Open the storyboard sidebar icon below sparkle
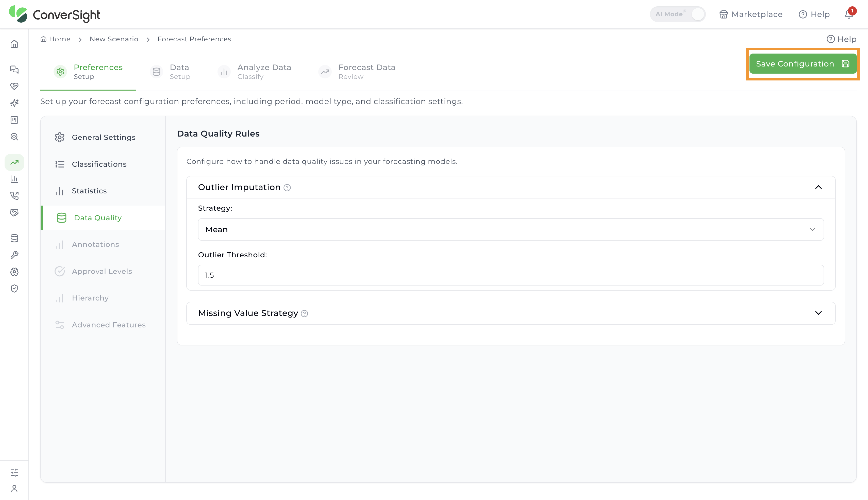 click(14, 120)
